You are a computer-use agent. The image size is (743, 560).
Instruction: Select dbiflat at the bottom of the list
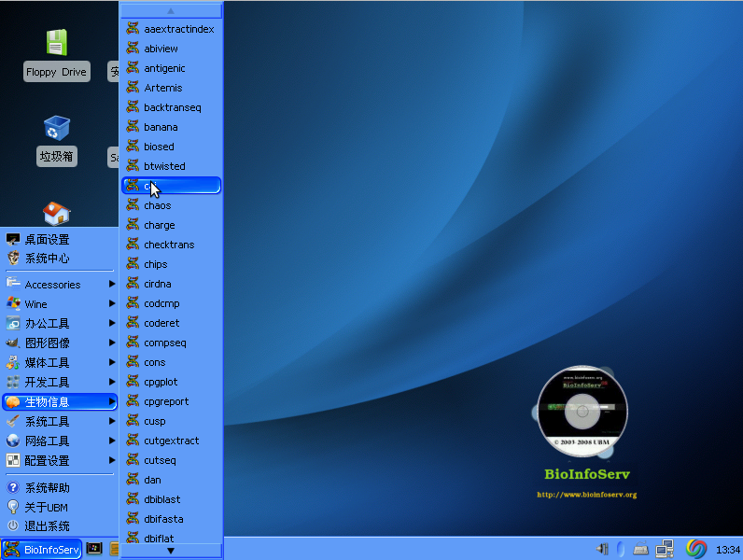coord(171,539)
